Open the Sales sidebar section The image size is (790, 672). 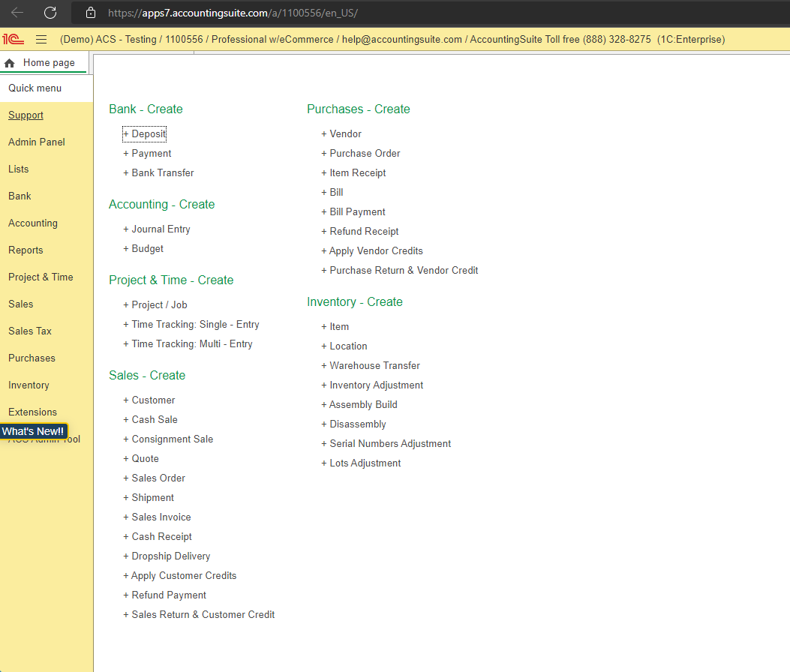tap(21, 304)
